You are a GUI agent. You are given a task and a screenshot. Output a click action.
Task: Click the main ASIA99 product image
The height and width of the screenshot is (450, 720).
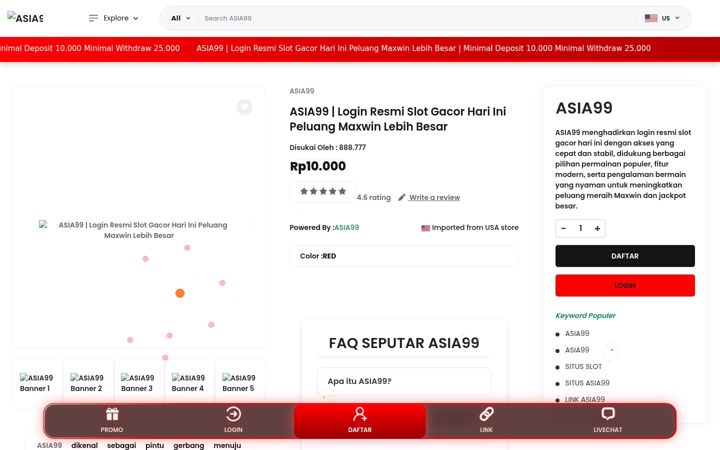point(139,230)
